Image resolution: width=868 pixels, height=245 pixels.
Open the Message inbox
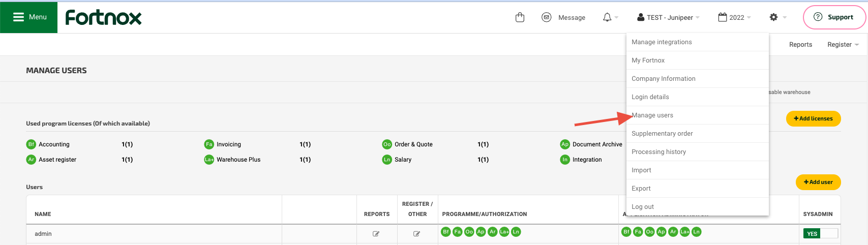click(563, 17)
